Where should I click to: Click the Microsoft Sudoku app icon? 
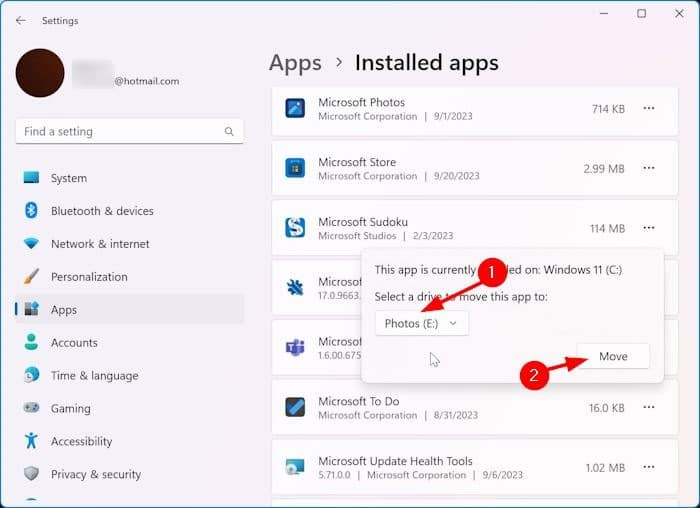coord(295,228)
